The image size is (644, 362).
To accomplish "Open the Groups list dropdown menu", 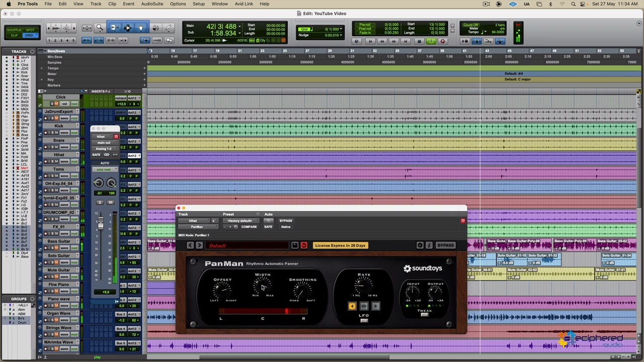I will tap(33, 299).
